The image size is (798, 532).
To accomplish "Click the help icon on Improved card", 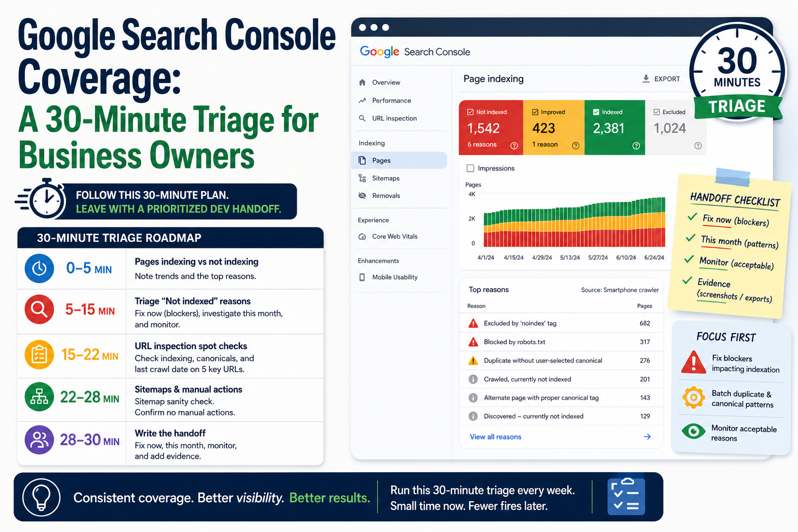I will click(576, 145).
